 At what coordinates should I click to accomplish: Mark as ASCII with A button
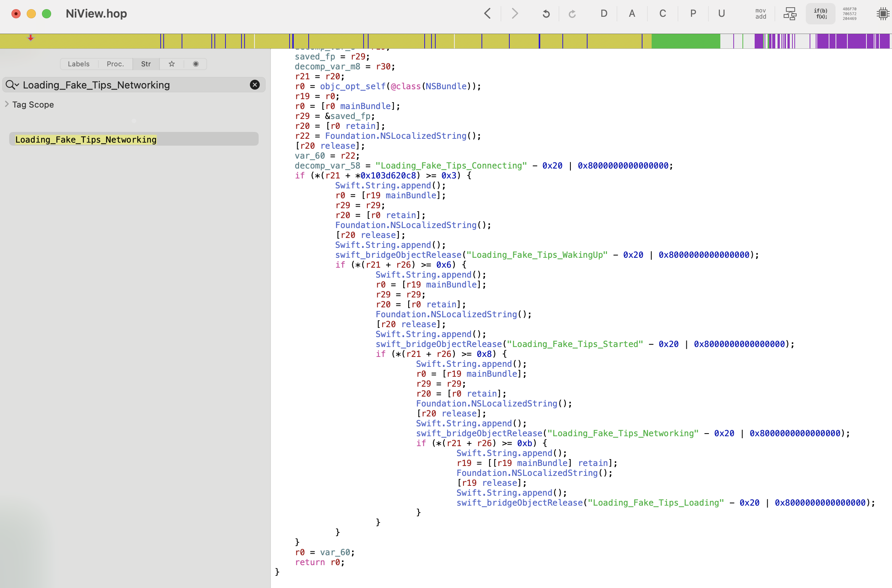point(632,14)
